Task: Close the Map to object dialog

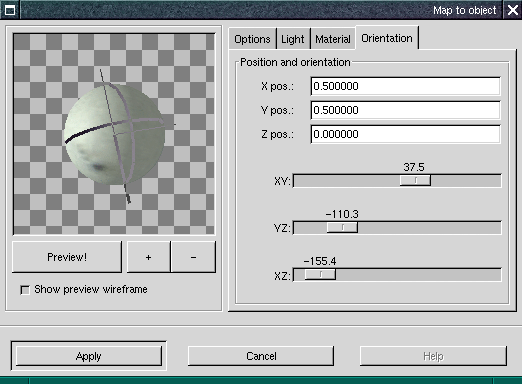Action: click(513, 10)
